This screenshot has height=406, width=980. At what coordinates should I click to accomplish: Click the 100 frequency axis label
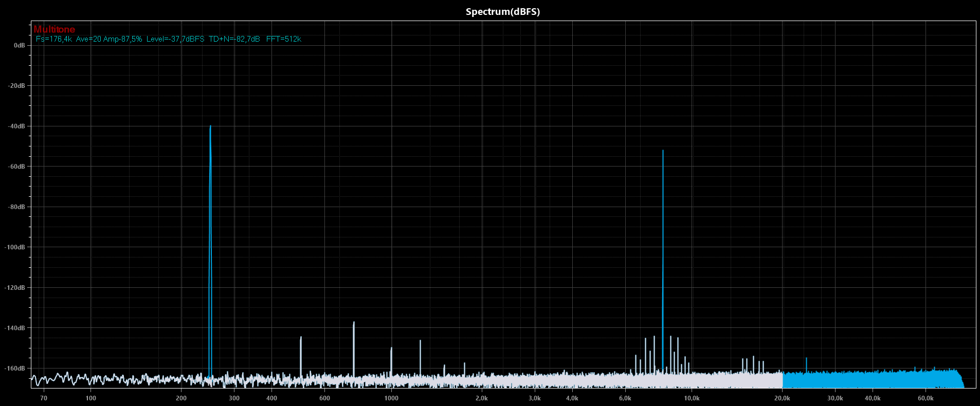90,398
